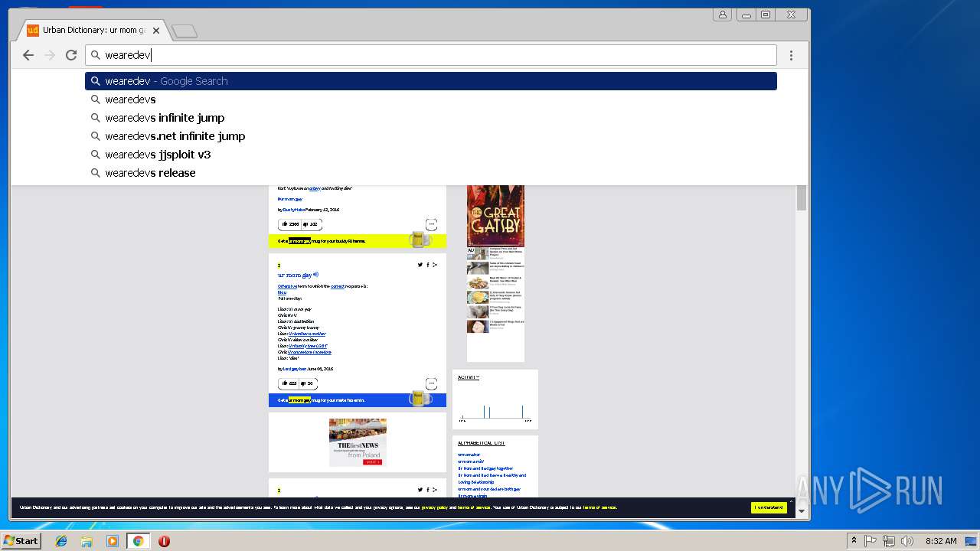Reload the page with the refresh icon
The height and width of the screenshot is (551, 980).
pos(71,55)
